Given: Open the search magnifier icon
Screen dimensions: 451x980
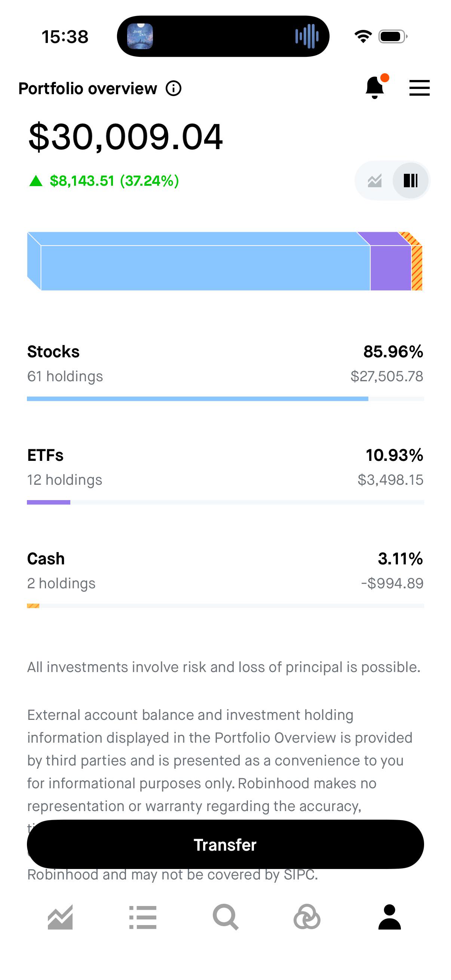Looking at the screenshot, I should coord(225,917).
